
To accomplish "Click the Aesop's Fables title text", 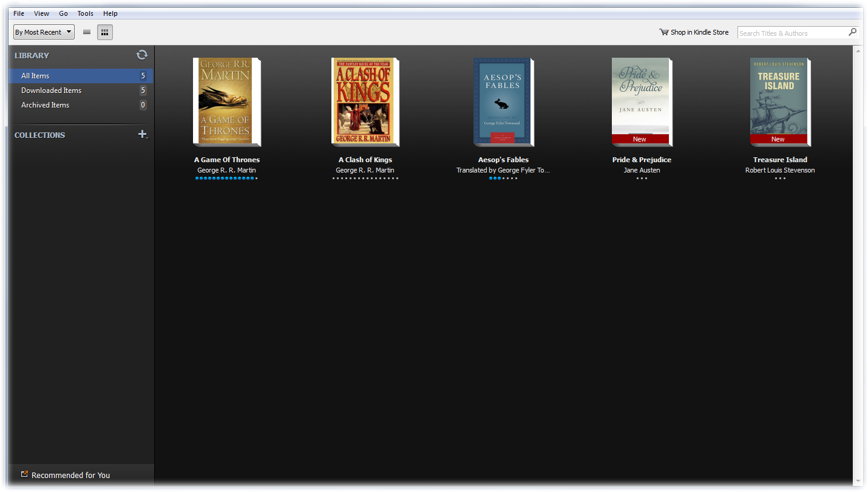I will click(x=503, y=160).
